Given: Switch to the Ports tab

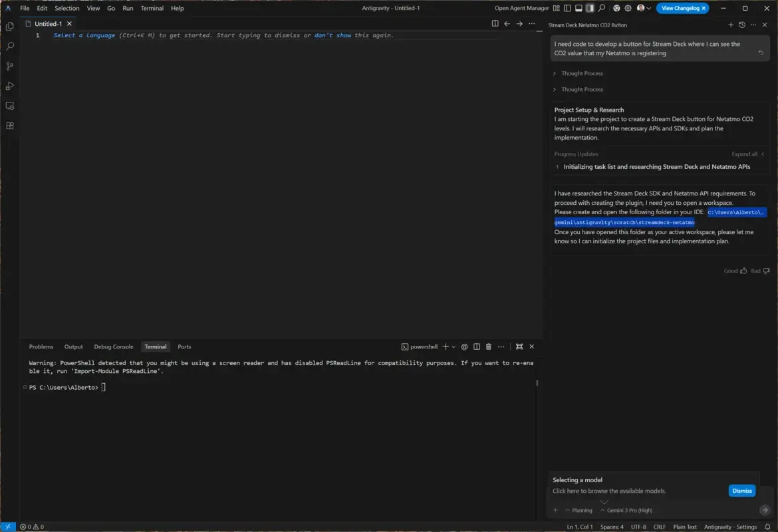Looking at the screenshot, I should [184, 346].
